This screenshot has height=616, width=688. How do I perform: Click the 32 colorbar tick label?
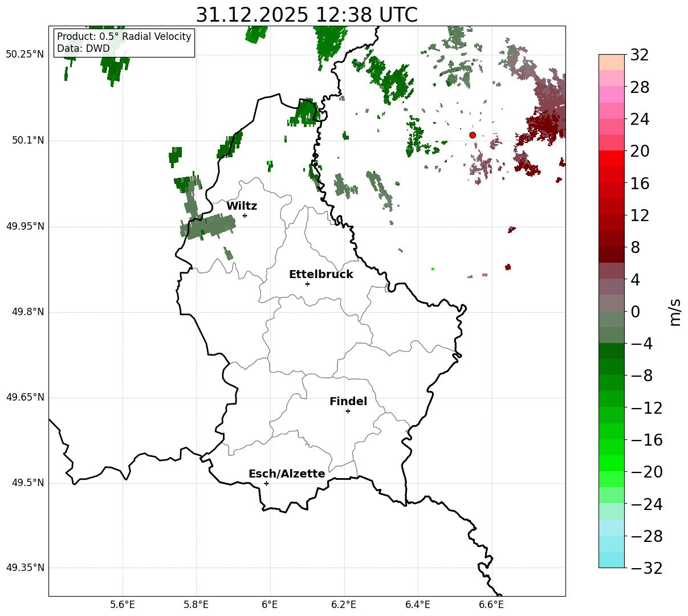[640, 55]
